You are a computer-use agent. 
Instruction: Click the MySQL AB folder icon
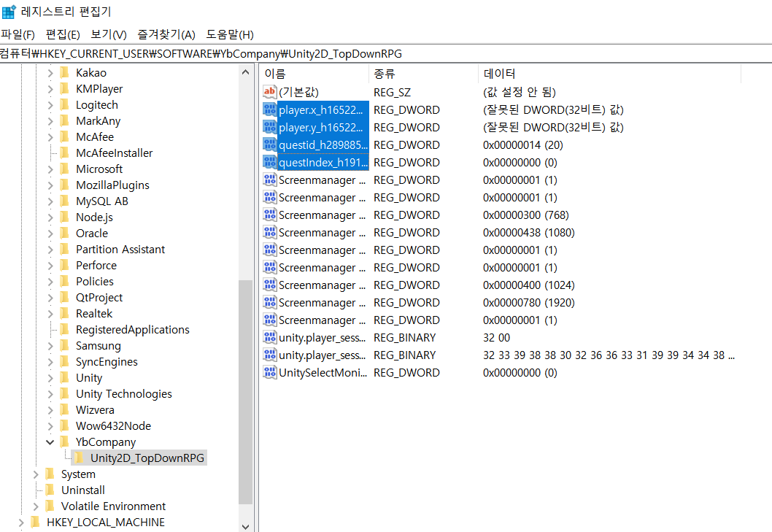click(64, 201)
